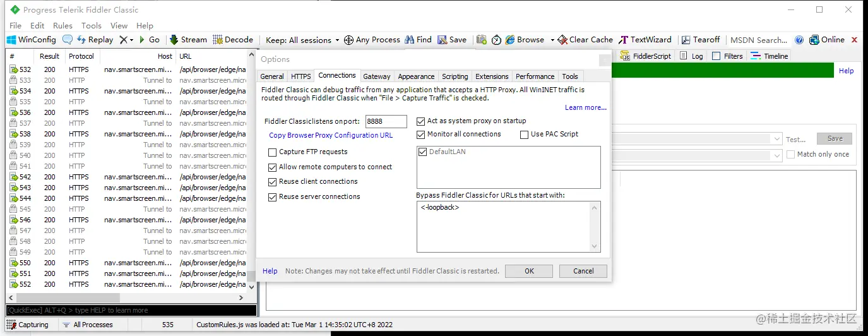The height and width of the screenshot is (336, 868).
Task: Cancel the Options dialog
Action: pyautogui.click(x=583, y=271)
